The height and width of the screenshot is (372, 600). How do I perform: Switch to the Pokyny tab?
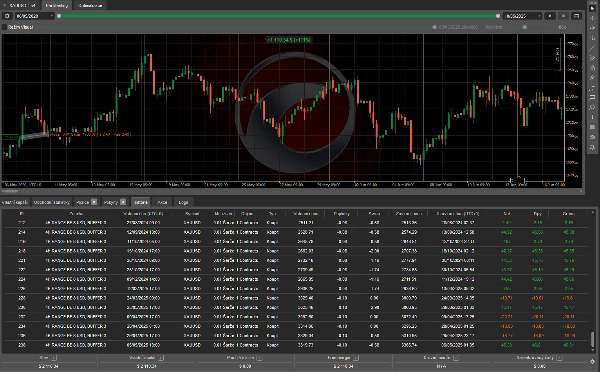click(x=114, y=202)
